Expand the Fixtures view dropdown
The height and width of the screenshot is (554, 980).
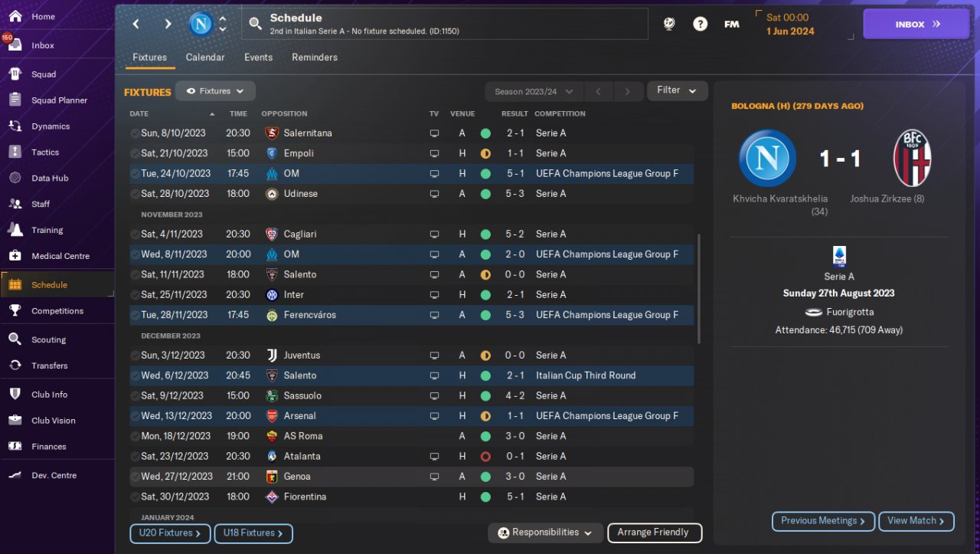(215, 91)
